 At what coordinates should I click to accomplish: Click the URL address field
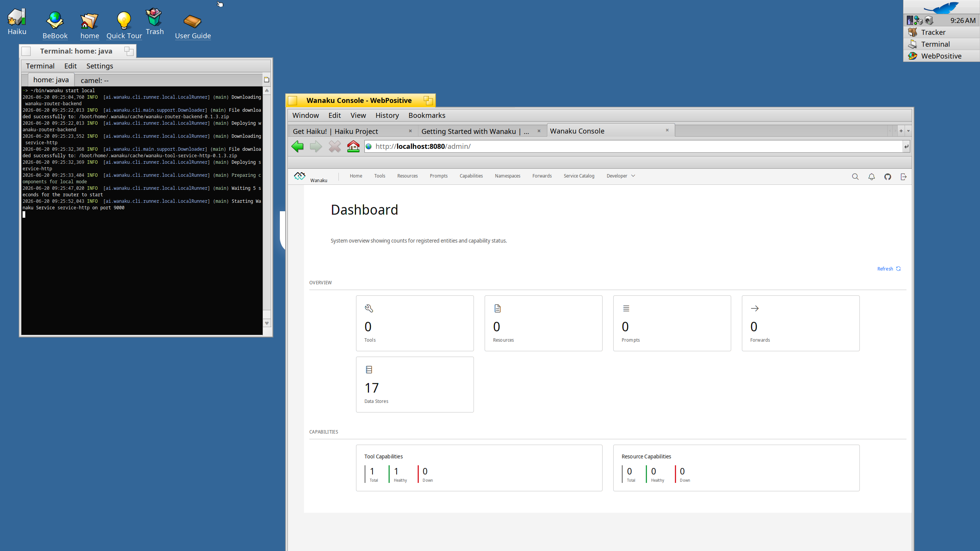634,146
